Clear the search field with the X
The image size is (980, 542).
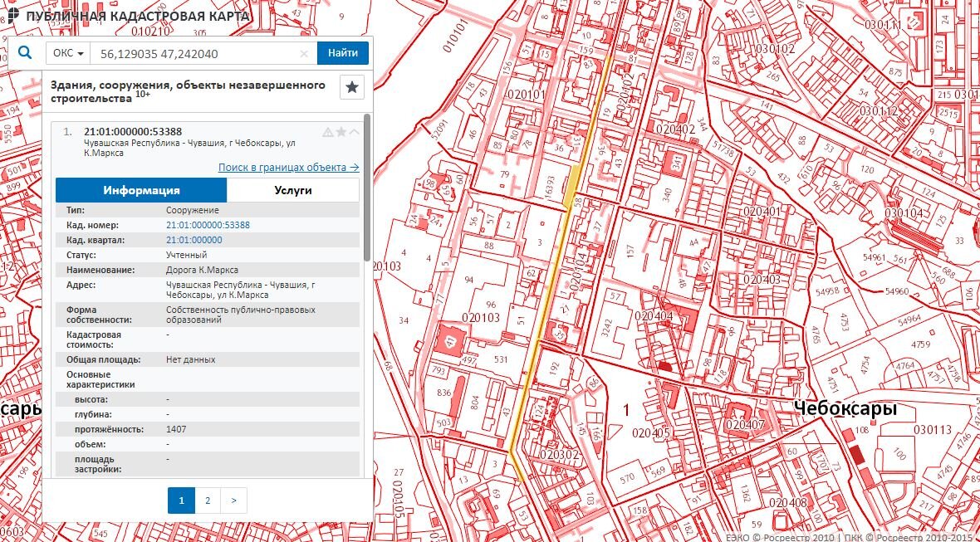[x=304, y=54]
